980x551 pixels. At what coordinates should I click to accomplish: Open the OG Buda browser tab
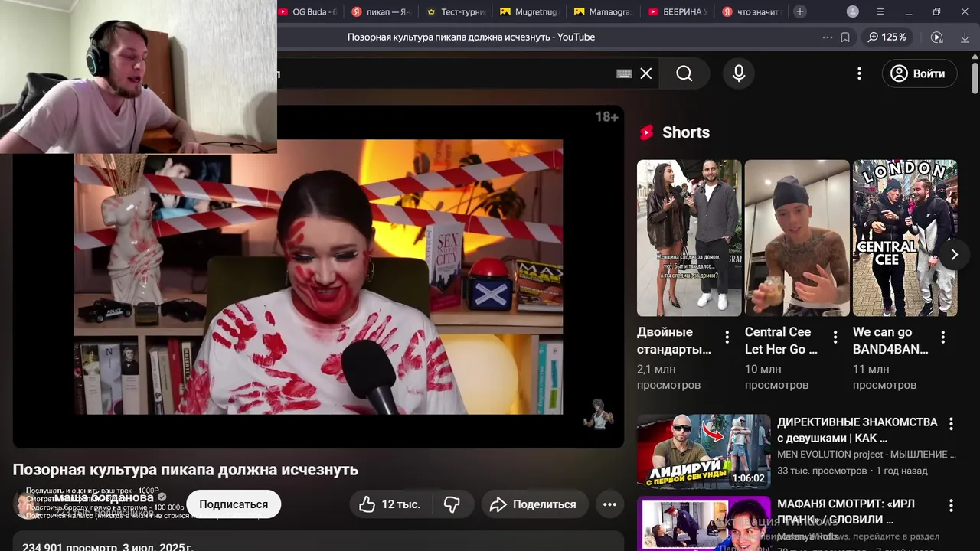(308, 11)
